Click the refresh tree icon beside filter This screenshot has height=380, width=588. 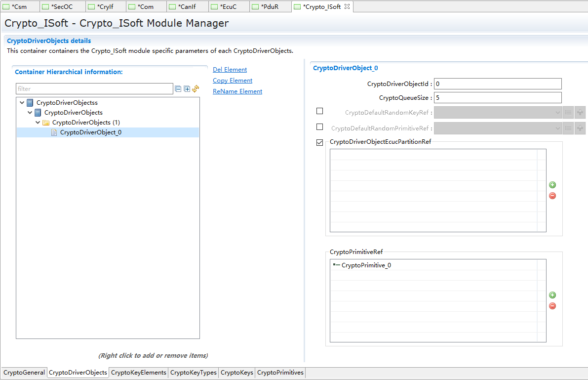[196, 89]
